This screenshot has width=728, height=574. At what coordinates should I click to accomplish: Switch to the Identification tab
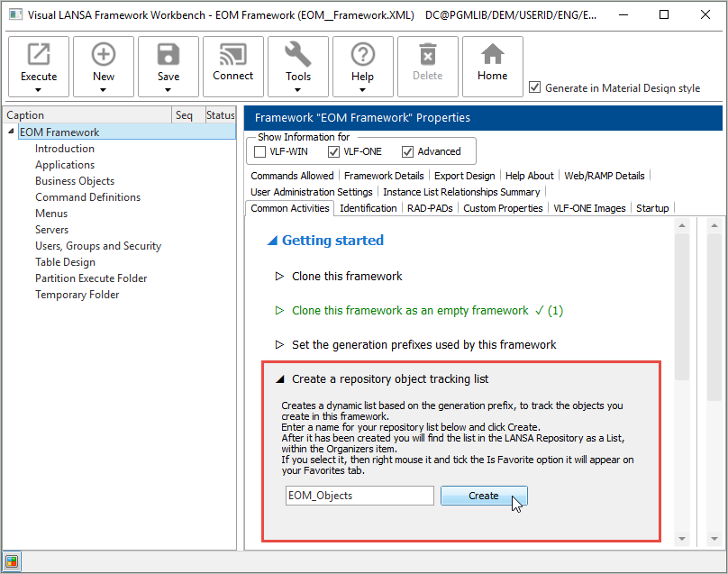[369, 208]
